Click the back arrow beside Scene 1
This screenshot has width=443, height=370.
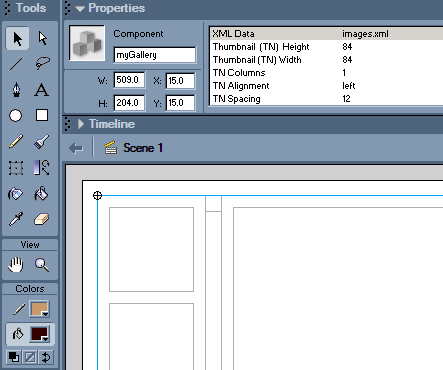point(76,148)
